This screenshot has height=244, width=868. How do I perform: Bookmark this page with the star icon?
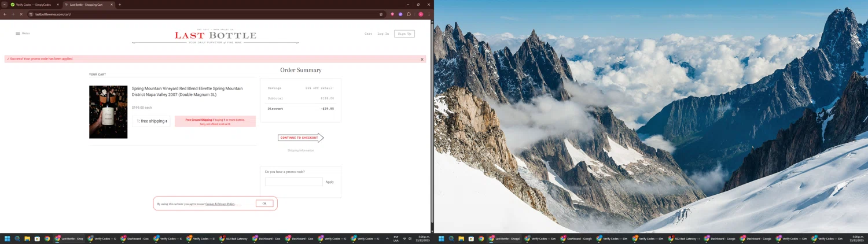(381, 14)
